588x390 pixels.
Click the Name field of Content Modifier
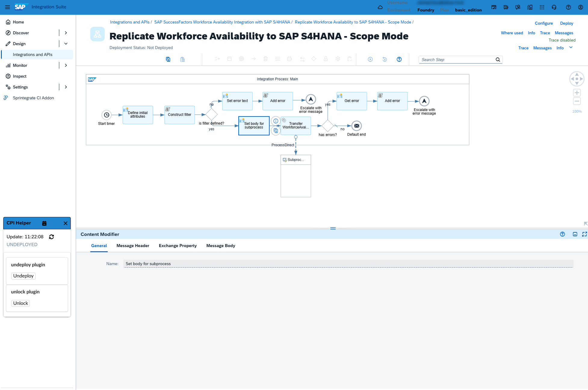(348, 264)
